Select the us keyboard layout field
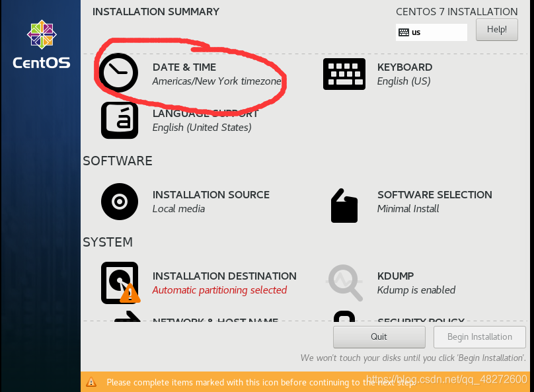Image resolution: width=534 pixels, height=392 pixels. (431, 32)
